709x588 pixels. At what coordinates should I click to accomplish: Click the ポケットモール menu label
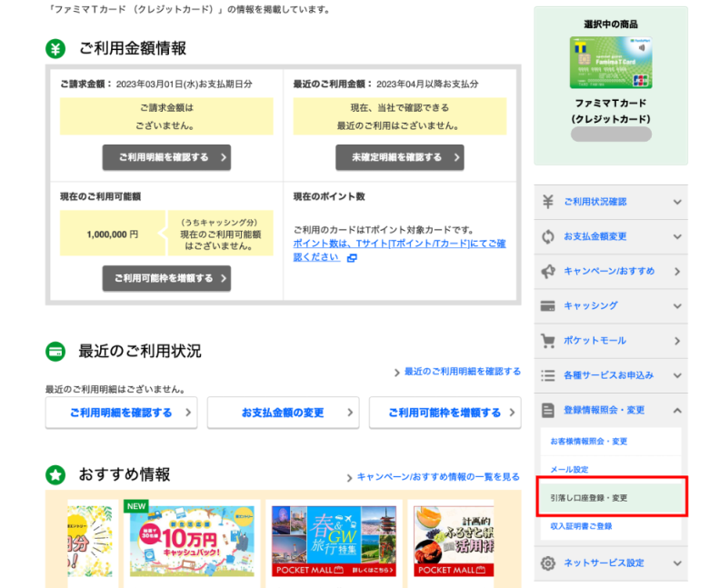[x=595, y=341]
